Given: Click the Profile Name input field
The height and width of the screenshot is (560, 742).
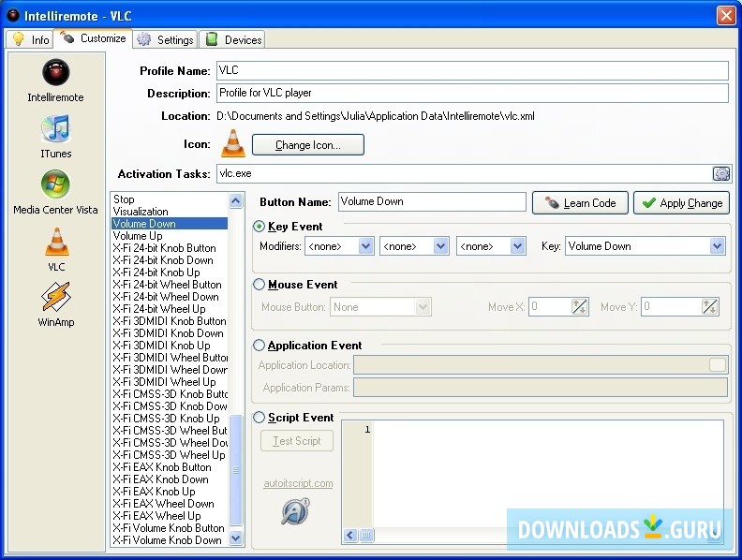Looking at the screenshot, I should coord(472,70).
